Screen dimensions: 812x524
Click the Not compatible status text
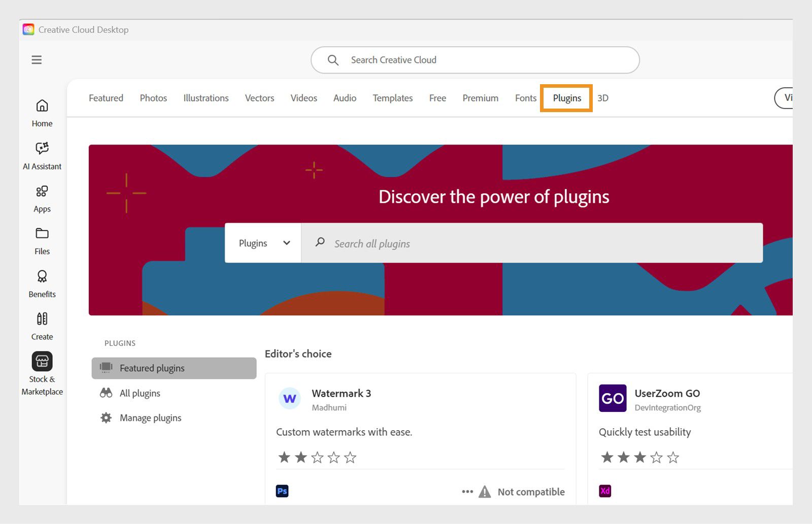531,492
